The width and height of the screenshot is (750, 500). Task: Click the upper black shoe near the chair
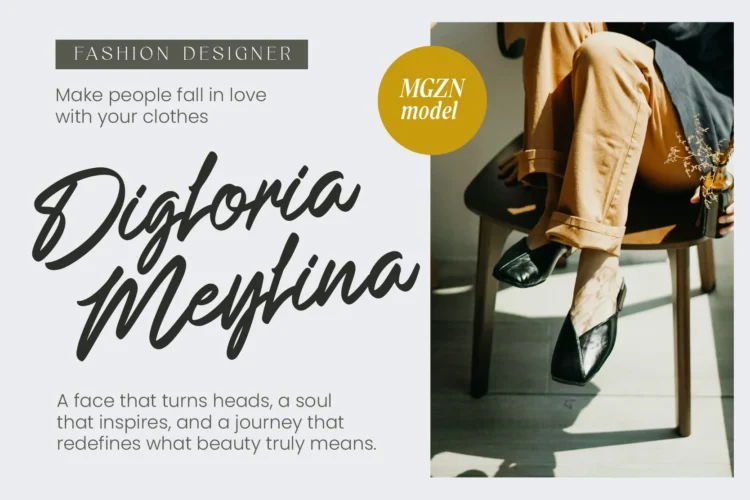point(524,262)
